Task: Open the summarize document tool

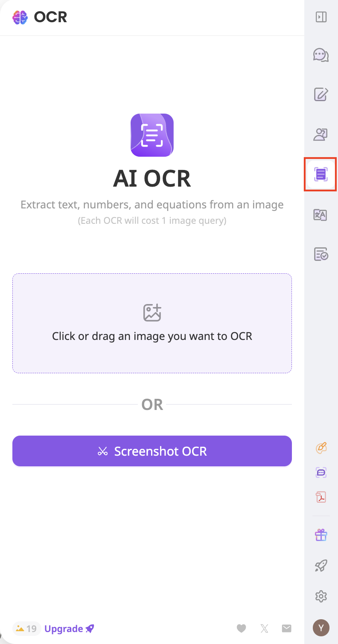Action: pyautogui.click(x=321, y=255)
